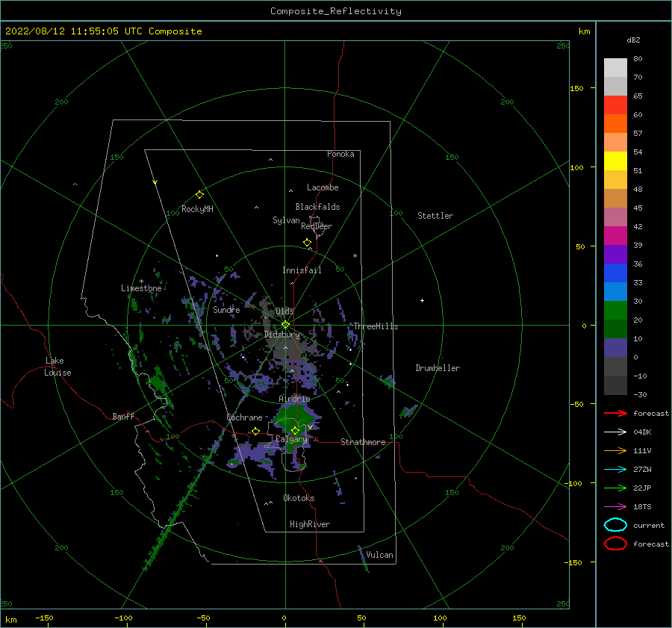Click the Vulcan label
This screenshot has width=672, height=628.
(x=379, y=555)
